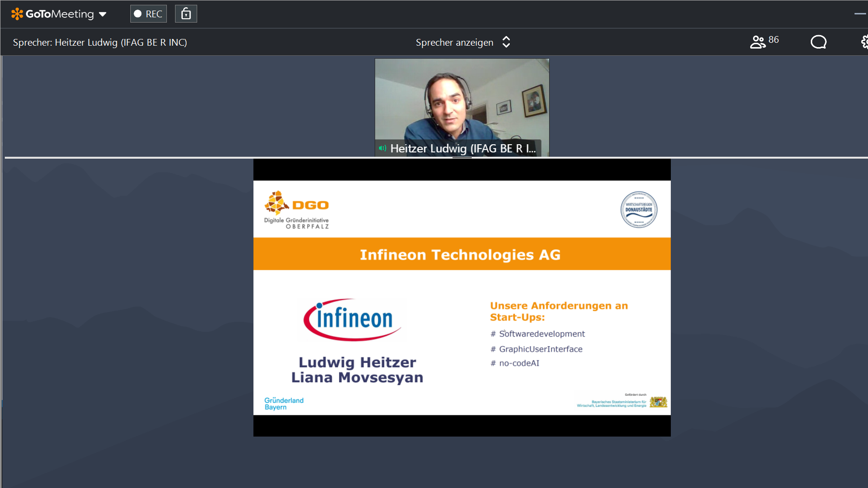Image resolution: width=868 pixels, height=488 pixels.
Task: Click the Gründerland Bayern text
Action: tap(284, 403)
